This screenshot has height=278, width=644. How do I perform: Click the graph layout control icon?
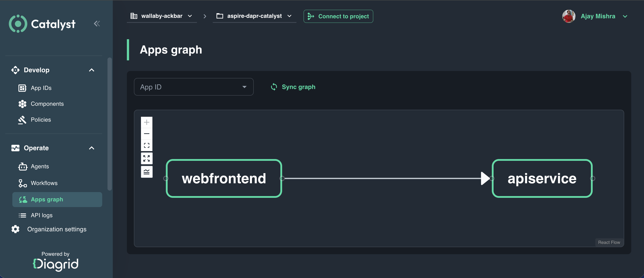147,172
